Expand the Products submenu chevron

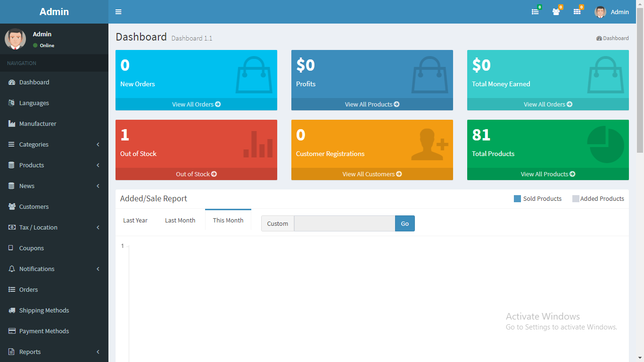[98, 165]
